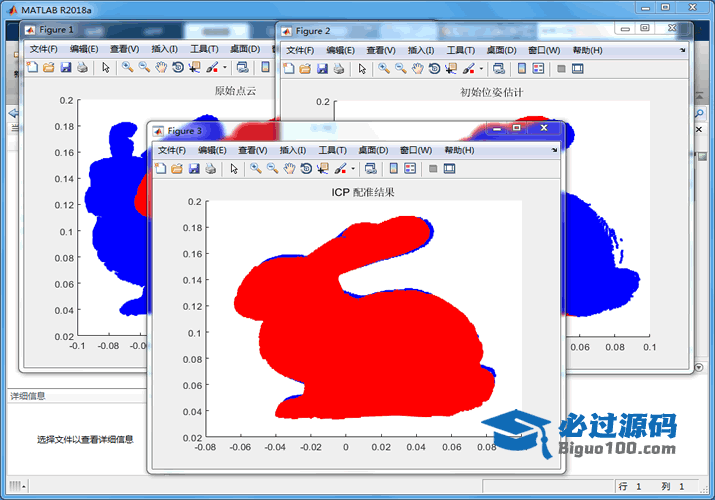Image resolution: width=715 pixels, height=500 pixels.
Task: Open 文件(F) menu in Figure 1
Action: tap(44, 49)
